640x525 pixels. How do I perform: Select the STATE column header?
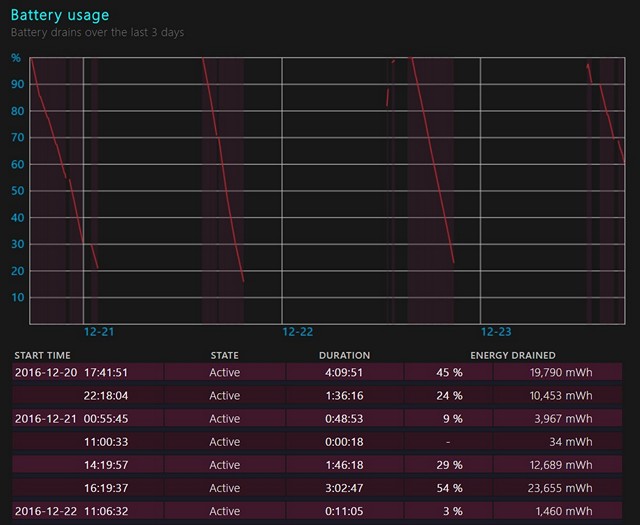pos(224,355)
